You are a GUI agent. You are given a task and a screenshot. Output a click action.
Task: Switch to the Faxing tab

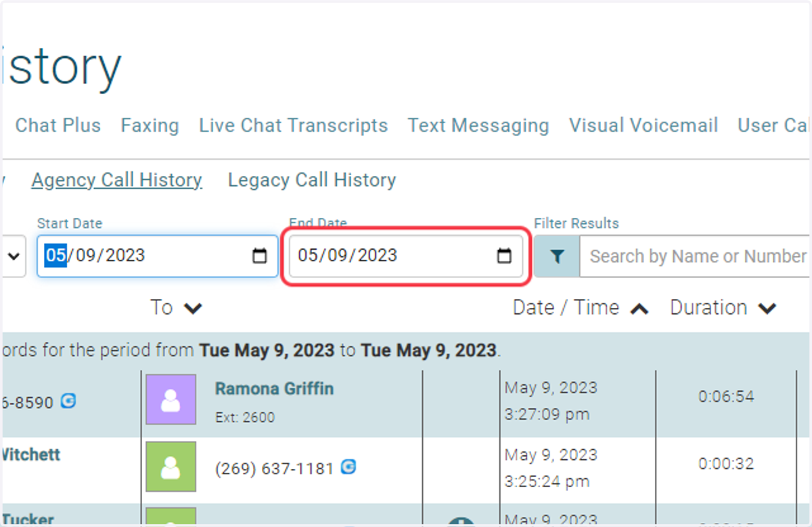coord(150,126)
